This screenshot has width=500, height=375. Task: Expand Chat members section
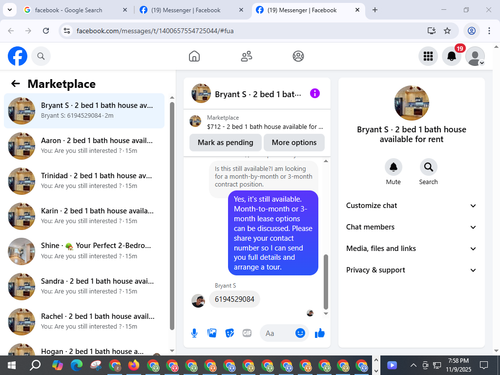411,227
